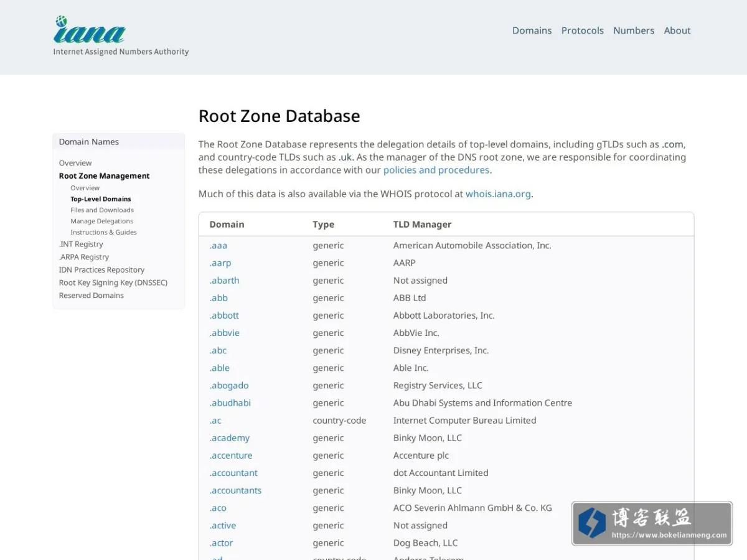Screen dimensions: 747x560
Task: Follow the policies and procedures link
Action: (436, 170)
